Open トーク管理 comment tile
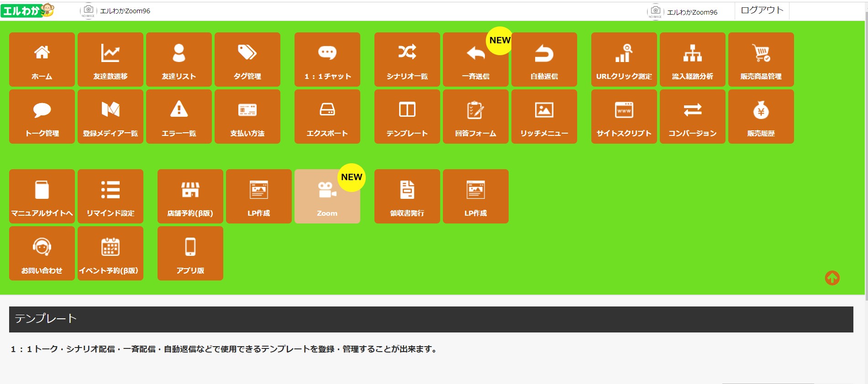 pyautogui.click(x=42, y=116)
